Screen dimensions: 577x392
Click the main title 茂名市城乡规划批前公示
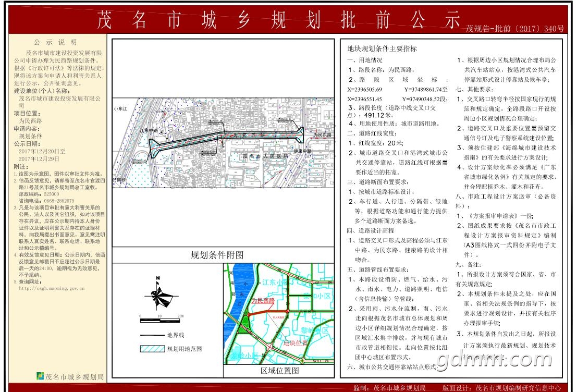tap(278, 19)
